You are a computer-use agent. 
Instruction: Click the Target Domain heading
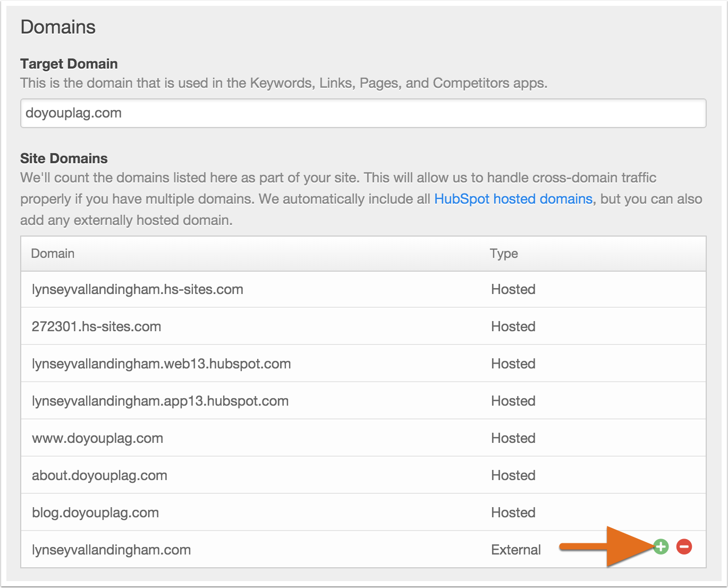[69, 64]
